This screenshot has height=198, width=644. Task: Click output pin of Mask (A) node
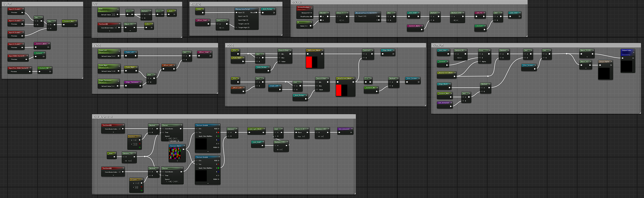coord(590,65)
